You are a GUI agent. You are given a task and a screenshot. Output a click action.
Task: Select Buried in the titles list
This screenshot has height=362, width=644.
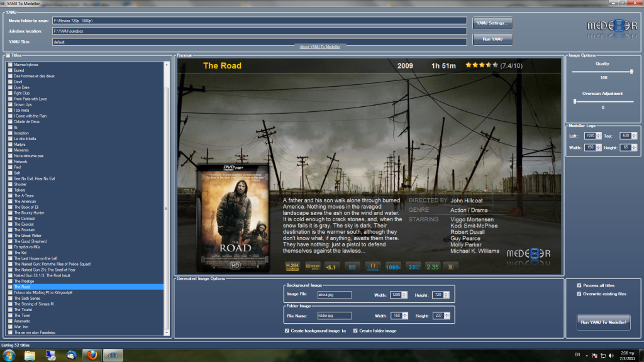19,70
